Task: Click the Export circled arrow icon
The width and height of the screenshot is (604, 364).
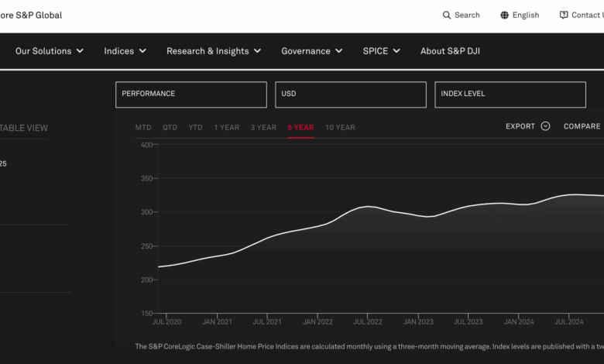Action: point(545,126)
